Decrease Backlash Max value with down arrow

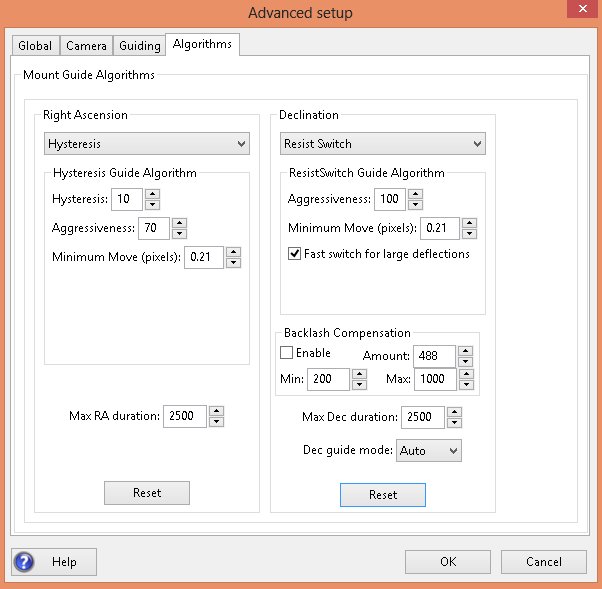466,384
